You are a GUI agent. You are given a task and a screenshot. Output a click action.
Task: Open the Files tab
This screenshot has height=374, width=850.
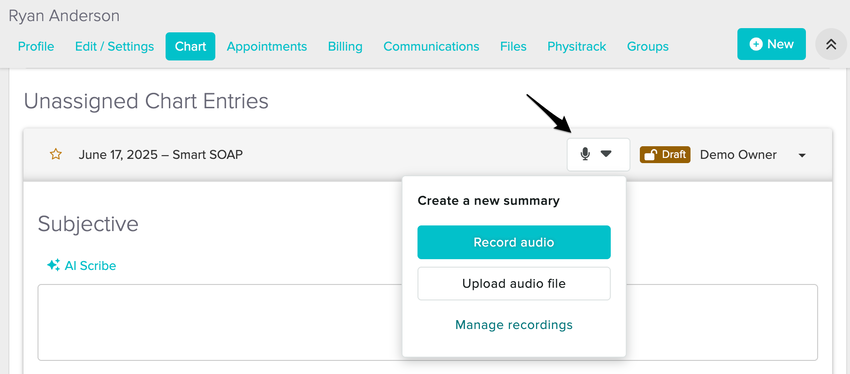513,47
